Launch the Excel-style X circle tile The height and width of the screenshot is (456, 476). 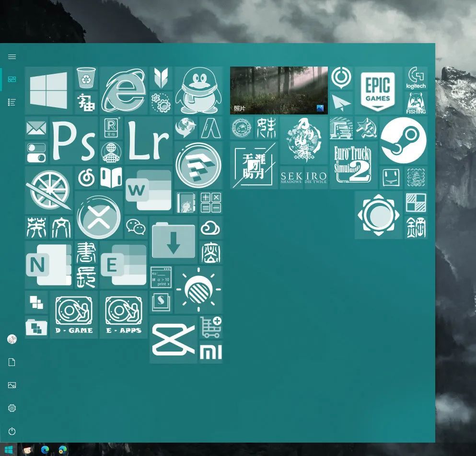tap(99, 215)
